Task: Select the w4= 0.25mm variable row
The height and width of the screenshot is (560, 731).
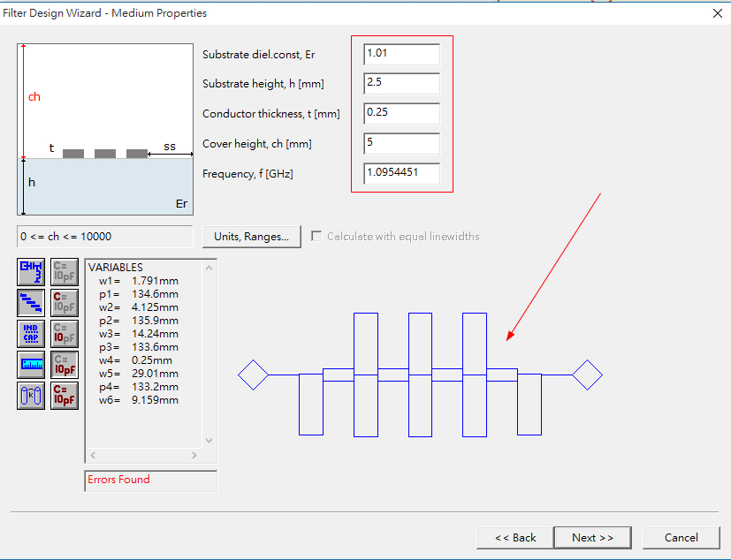Action: [135, 360]
